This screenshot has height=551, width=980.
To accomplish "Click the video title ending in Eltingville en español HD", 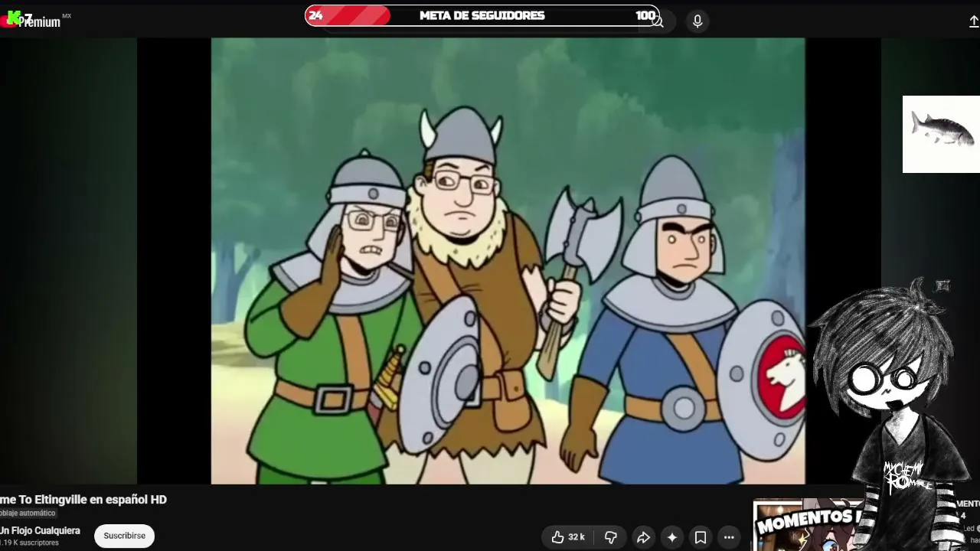I will click(x=83, y=500).
